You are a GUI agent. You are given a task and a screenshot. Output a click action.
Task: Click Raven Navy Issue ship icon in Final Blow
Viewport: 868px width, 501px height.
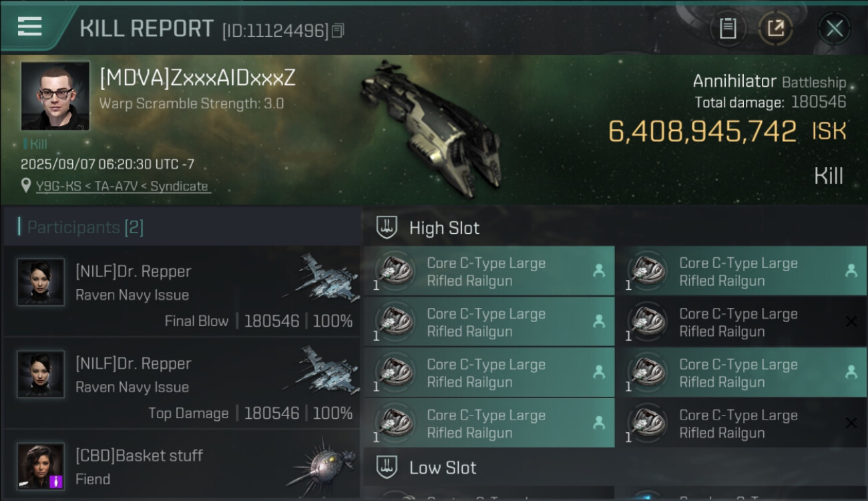(322, 275)
